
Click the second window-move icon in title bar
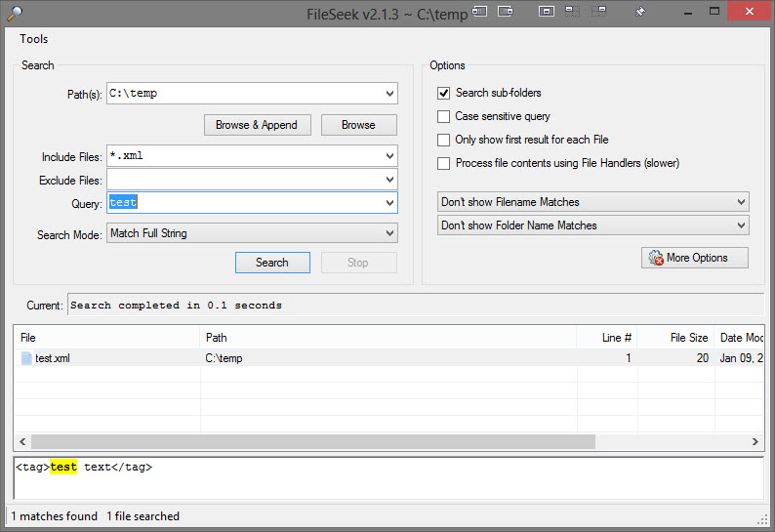(507, 12)
